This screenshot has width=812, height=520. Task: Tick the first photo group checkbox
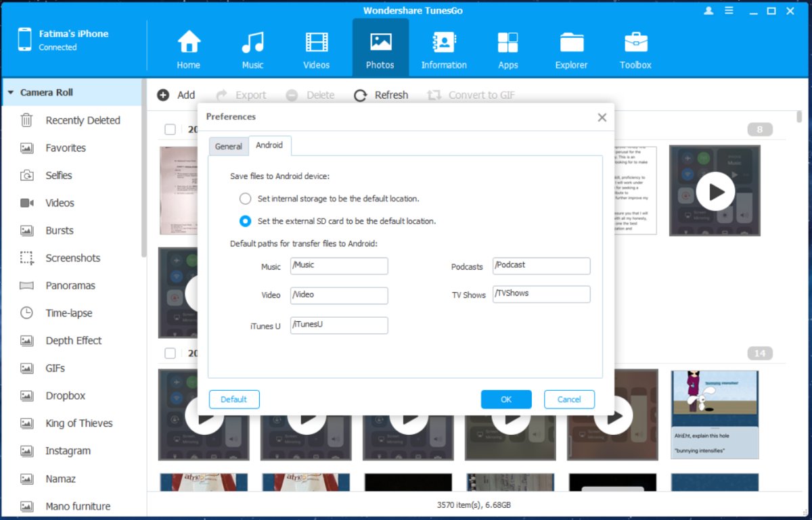tap(170, 130)
